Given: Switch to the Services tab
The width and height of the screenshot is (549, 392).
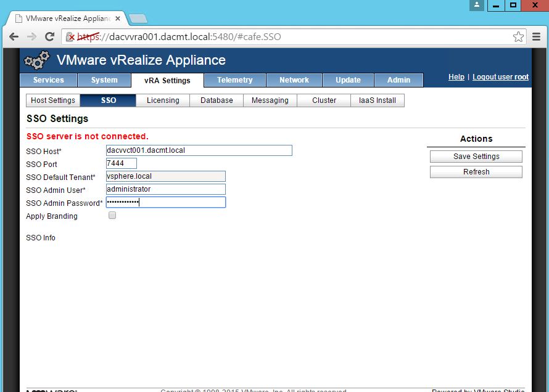Looking at the screenshot, I should (49, 80).
